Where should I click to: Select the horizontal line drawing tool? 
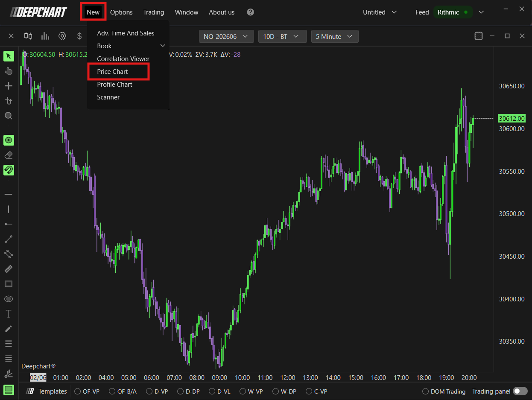(x=9, y=194)
